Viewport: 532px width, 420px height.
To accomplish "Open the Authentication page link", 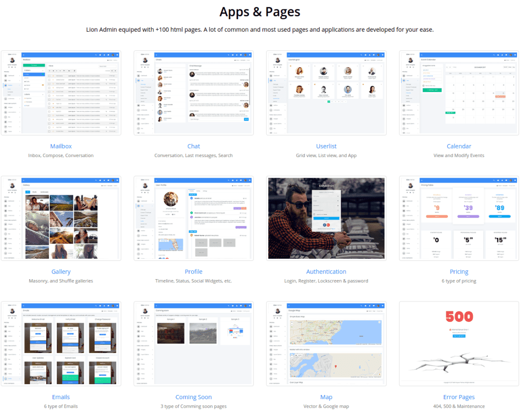I will (x=326, y=271).
